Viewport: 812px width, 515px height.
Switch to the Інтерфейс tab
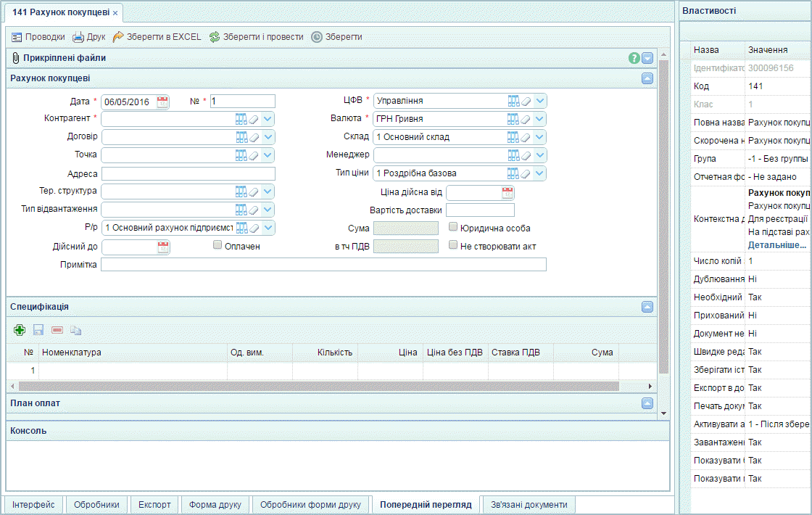(33, 505)
